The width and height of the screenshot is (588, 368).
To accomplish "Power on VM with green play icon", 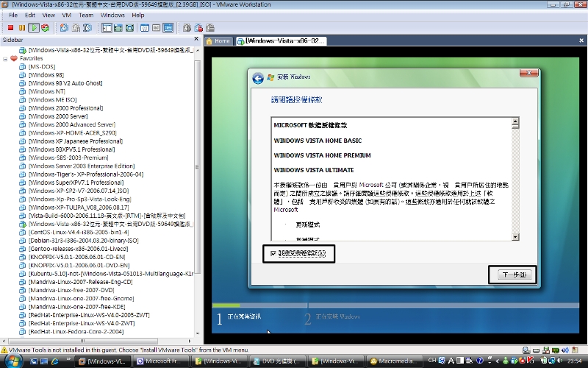I will tap(34, 28).
